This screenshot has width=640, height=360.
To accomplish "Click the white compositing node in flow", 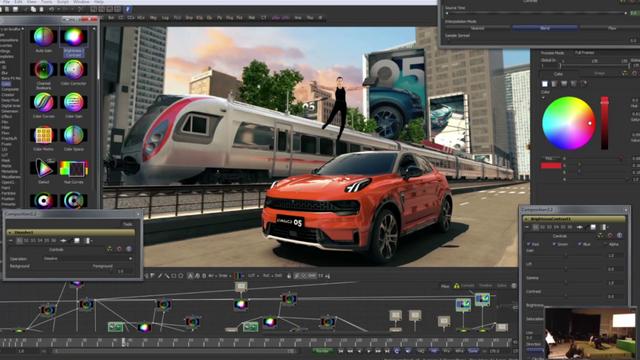I will pyautogui.click(x=241, y=287).
